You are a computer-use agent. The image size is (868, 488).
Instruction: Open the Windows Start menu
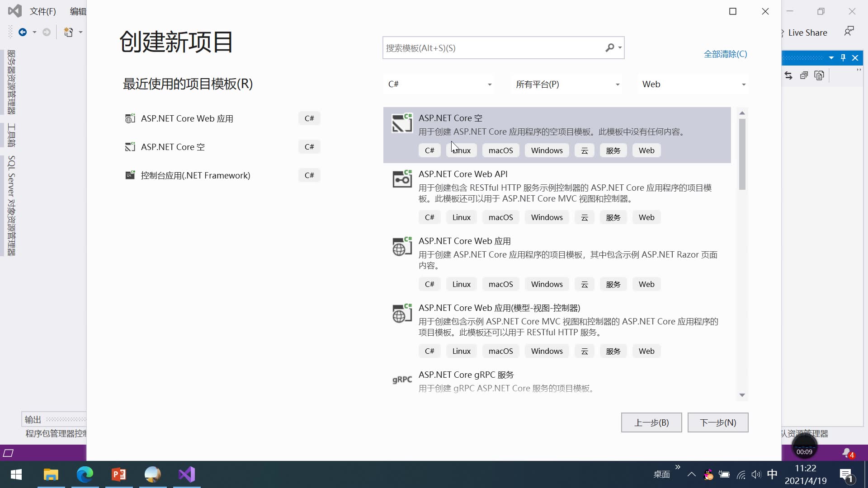(16, 474)
